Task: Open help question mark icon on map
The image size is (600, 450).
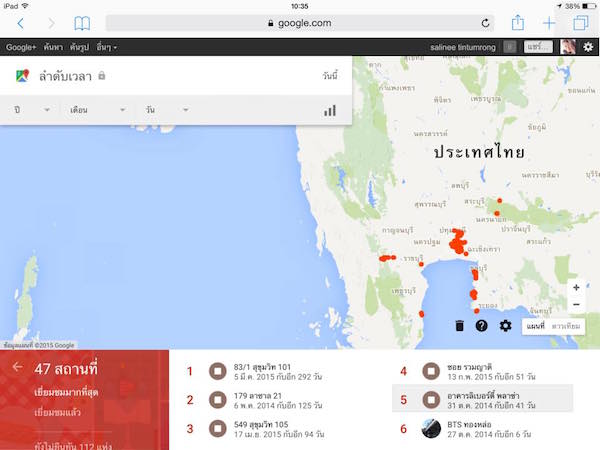Action: tap(482, 326)
